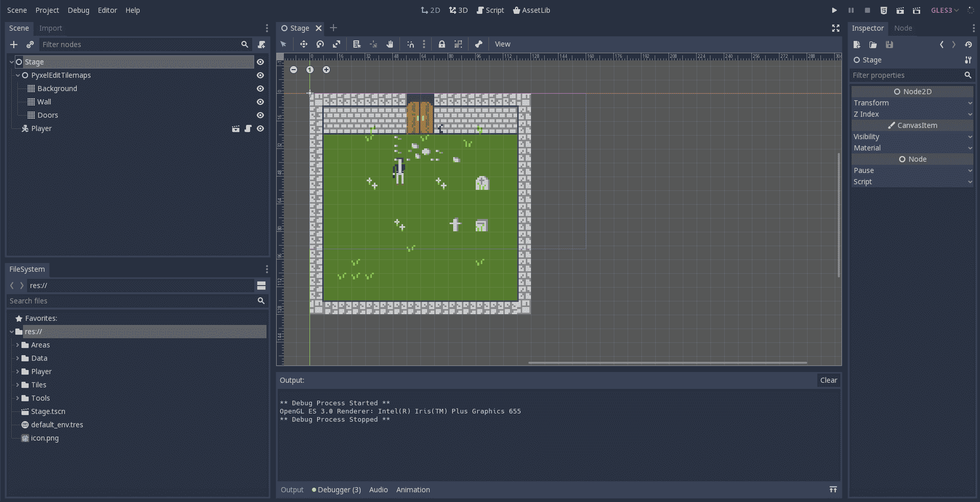Screen dimensions: 980x502
Task: Click the Instance scene link icon
Action: 30,45
